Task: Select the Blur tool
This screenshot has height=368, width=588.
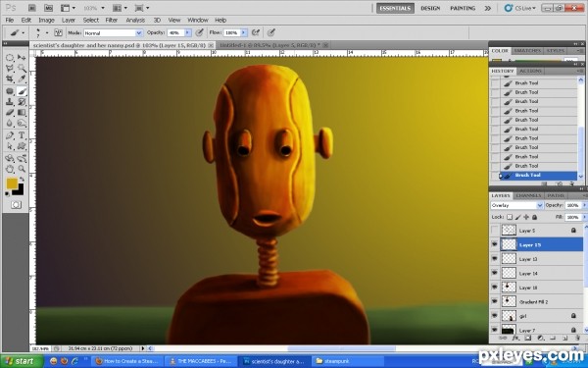Action: [x=10, y=124]
